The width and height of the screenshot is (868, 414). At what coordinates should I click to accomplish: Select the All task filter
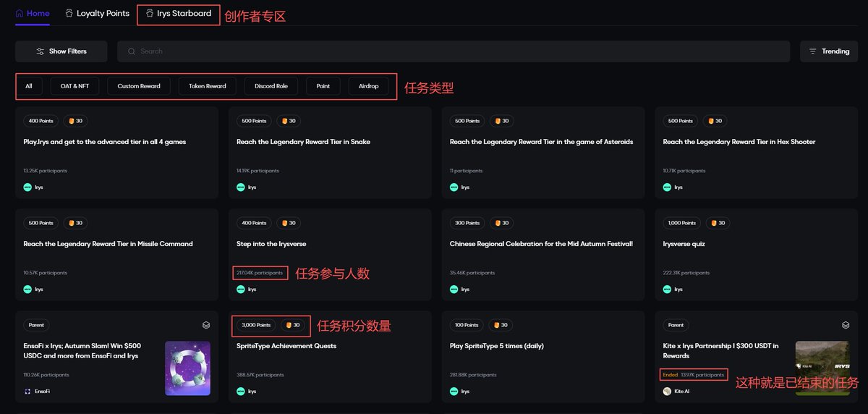pos(29,86)
